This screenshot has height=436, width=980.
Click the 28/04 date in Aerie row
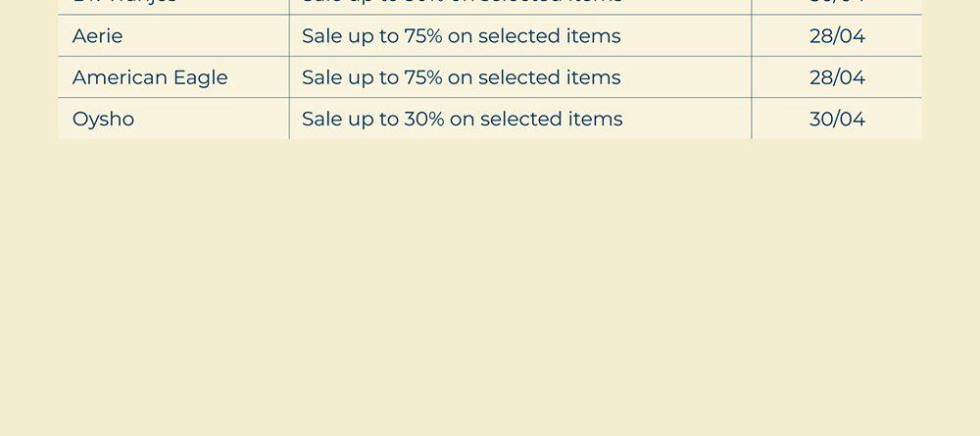(x=837, y=36)
